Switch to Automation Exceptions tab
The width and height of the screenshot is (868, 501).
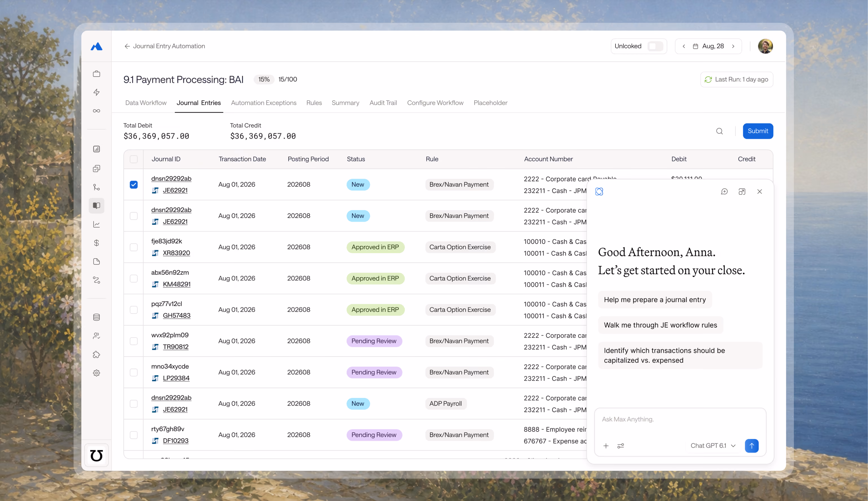pyautogui.click(x=263, y=103)
